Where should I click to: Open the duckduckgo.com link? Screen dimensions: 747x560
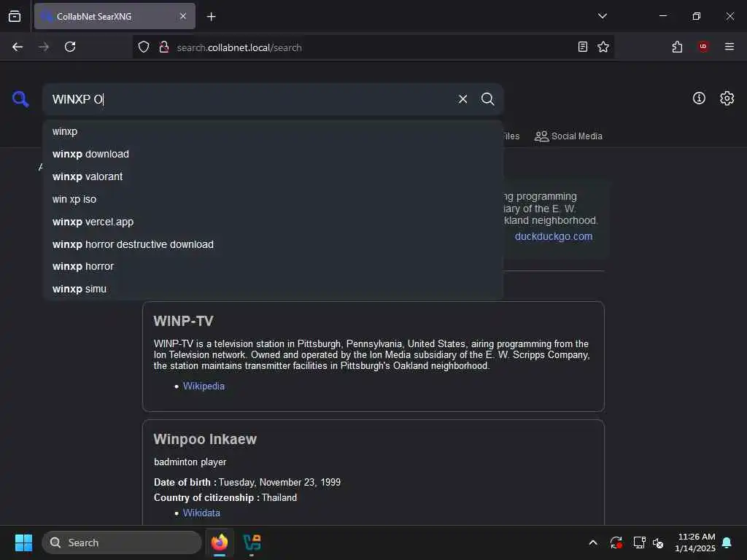(x=554, y=236)
